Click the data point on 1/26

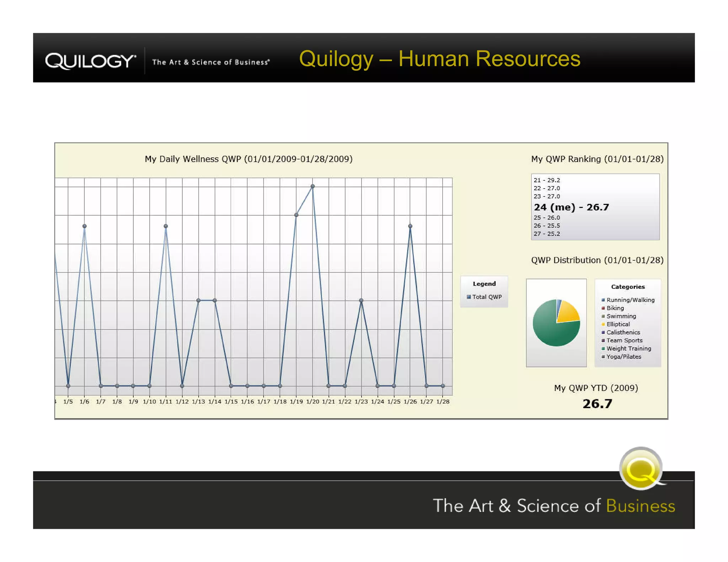[410, 226]
